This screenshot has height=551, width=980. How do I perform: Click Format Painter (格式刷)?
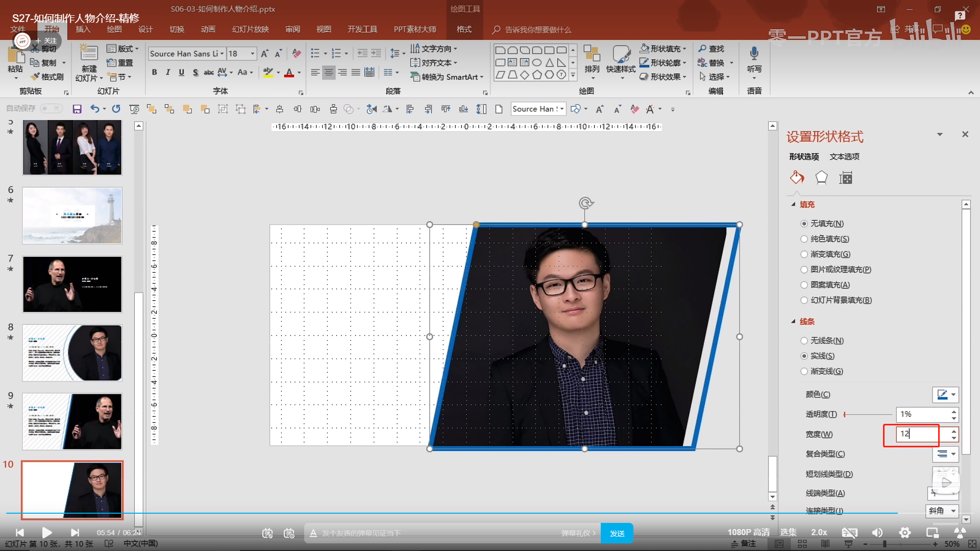tap(47, 77)
